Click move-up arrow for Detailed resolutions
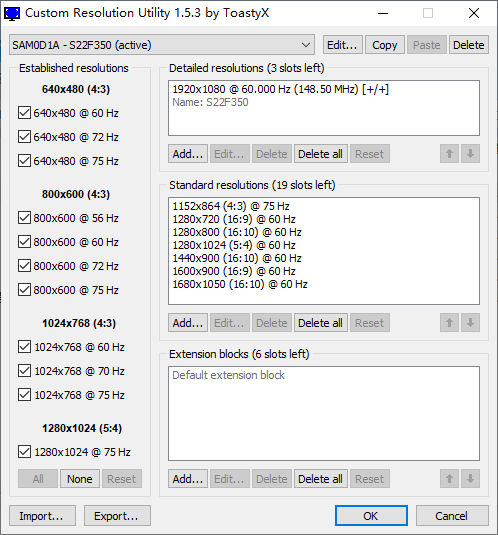This screenshot has height=535, width=498. 449,154
